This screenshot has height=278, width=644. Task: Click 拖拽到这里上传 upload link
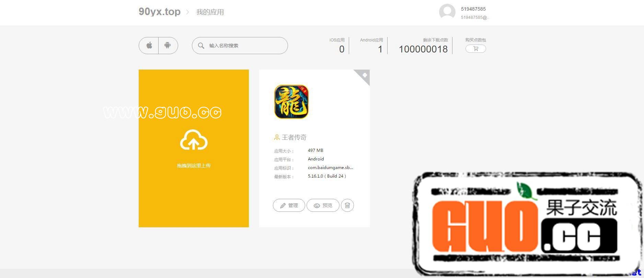194,166
